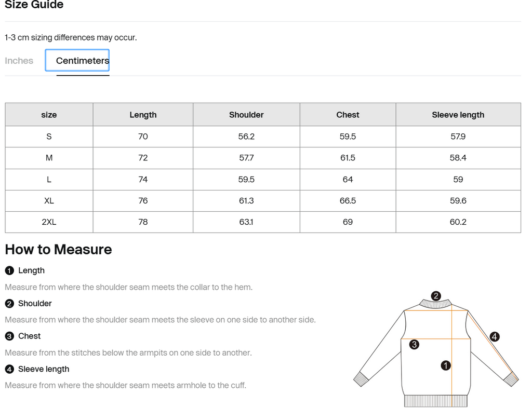Screen dimensions: 532x408
Task: Click the XL size row label
Action: tap(49, 201)
